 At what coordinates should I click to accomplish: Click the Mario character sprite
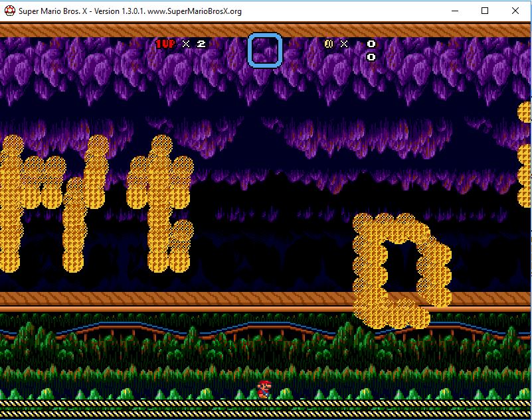click(264, 389)
